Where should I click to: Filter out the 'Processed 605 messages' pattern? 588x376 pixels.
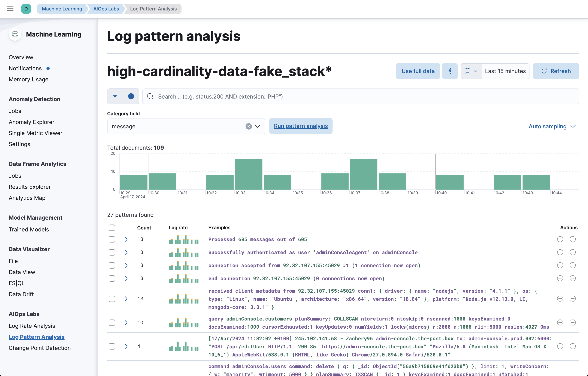click(x=573, y=239)
